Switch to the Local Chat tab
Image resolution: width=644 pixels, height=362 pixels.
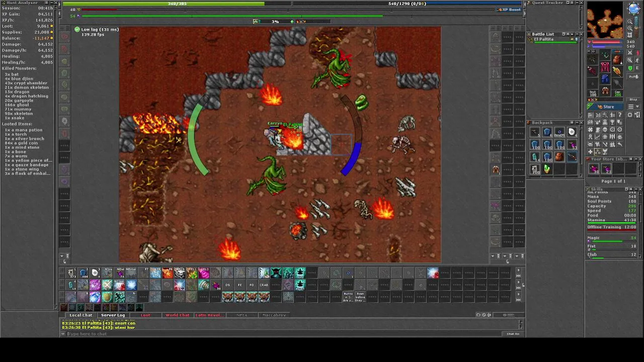[80, 315]
